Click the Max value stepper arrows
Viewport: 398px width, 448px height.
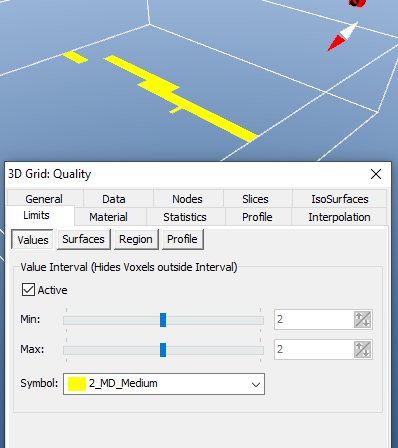click(363, 349)
